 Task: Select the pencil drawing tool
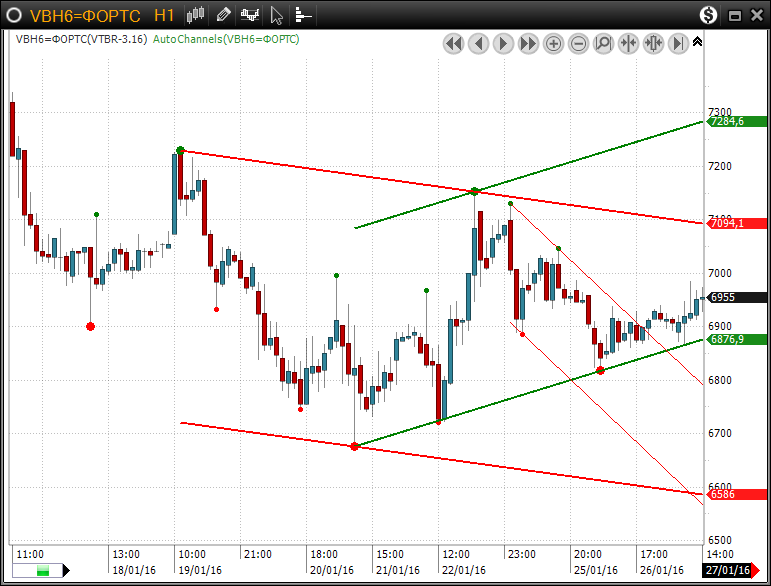click(223, 15)
